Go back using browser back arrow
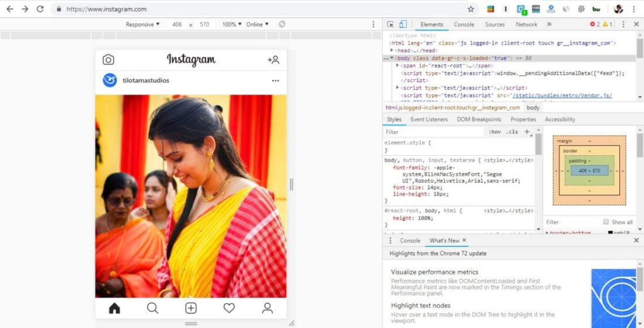 (10, 9)
